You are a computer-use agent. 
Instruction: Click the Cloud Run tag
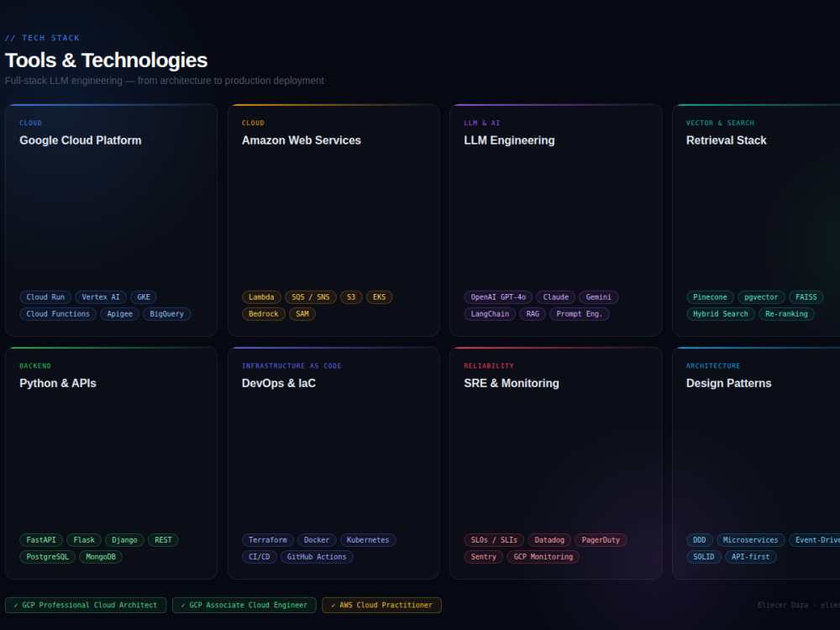coord(45,297)
